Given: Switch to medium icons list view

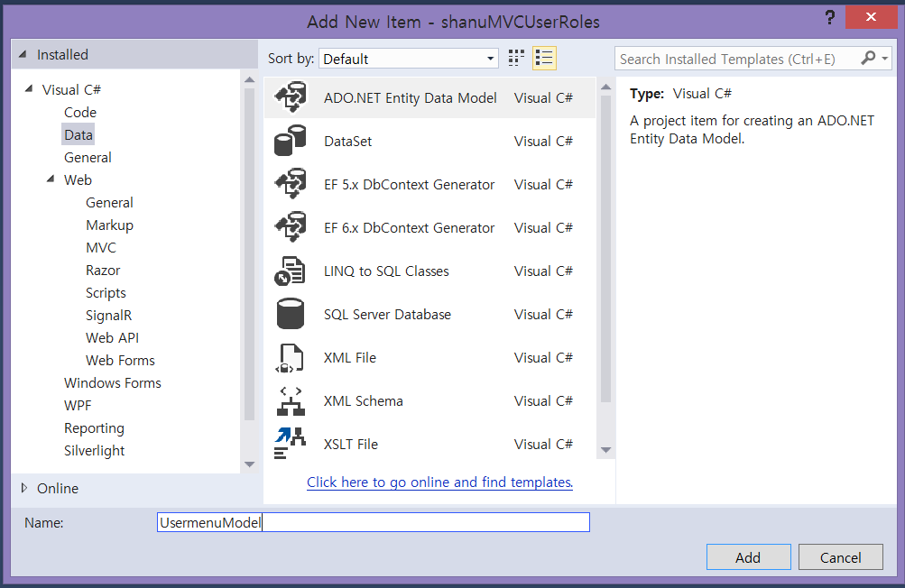Looking at the screenshot, I should [x=544, y=59].
